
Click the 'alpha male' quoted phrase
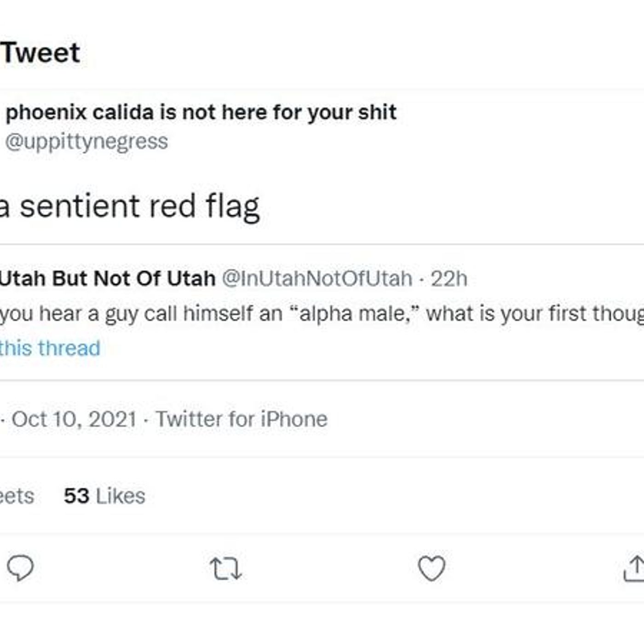coord(354,314)
